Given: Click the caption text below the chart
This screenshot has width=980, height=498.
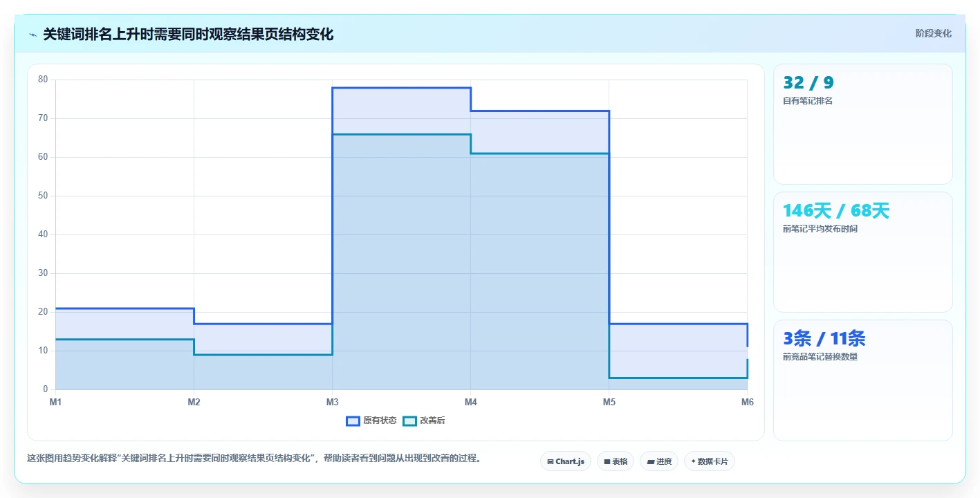Looking at the screenshot, I should 254,458.
